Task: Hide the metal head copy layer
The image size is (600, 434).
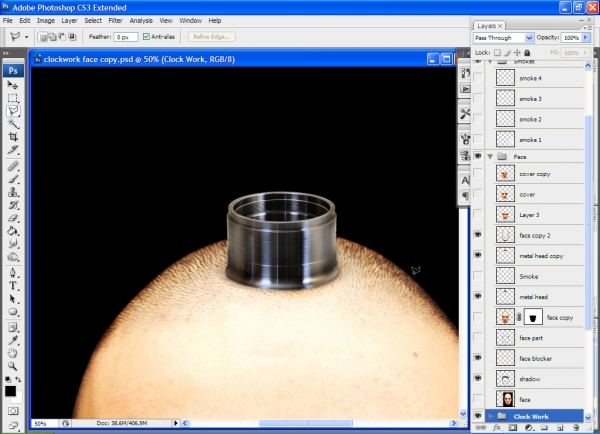Action: coord(478,255)
